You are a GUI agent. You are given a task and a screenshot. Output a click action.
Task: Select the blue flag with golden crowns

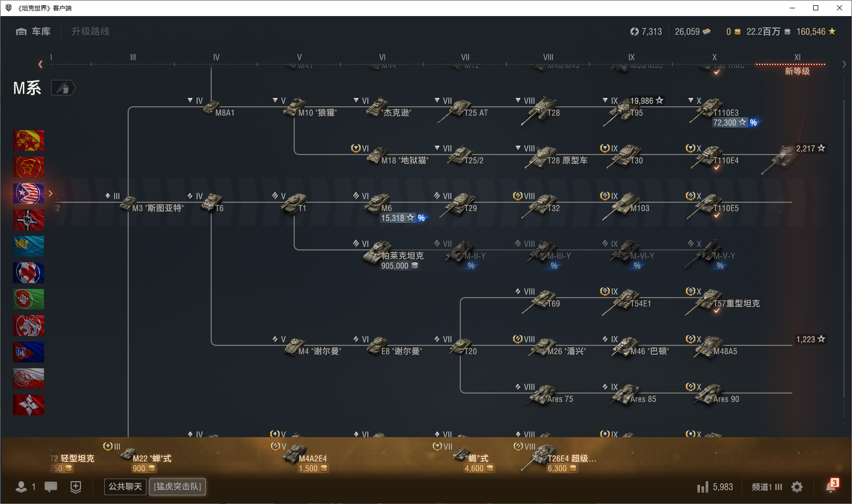(29, 246)
